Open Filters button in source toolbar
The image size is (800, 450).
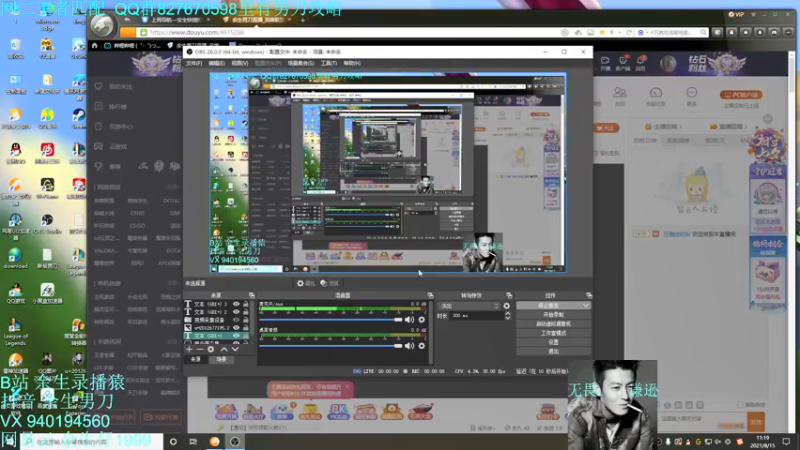(329, 283)
